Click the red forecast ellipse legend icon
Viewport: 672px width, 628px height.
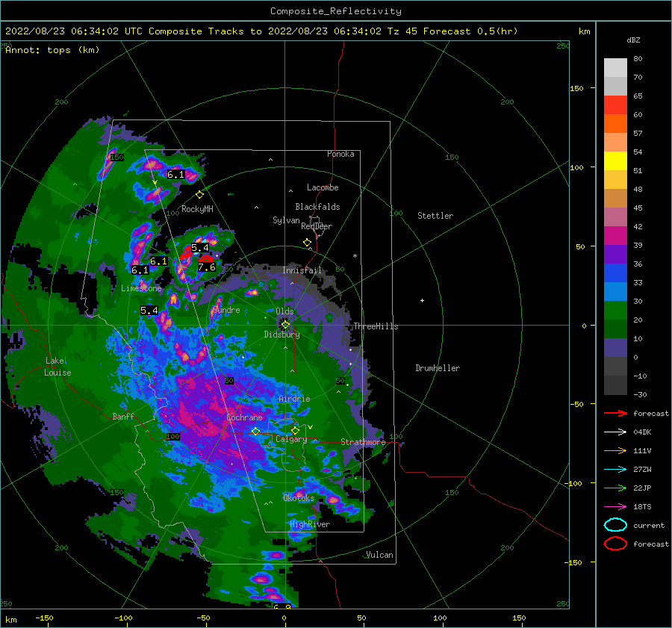(616, 544)
